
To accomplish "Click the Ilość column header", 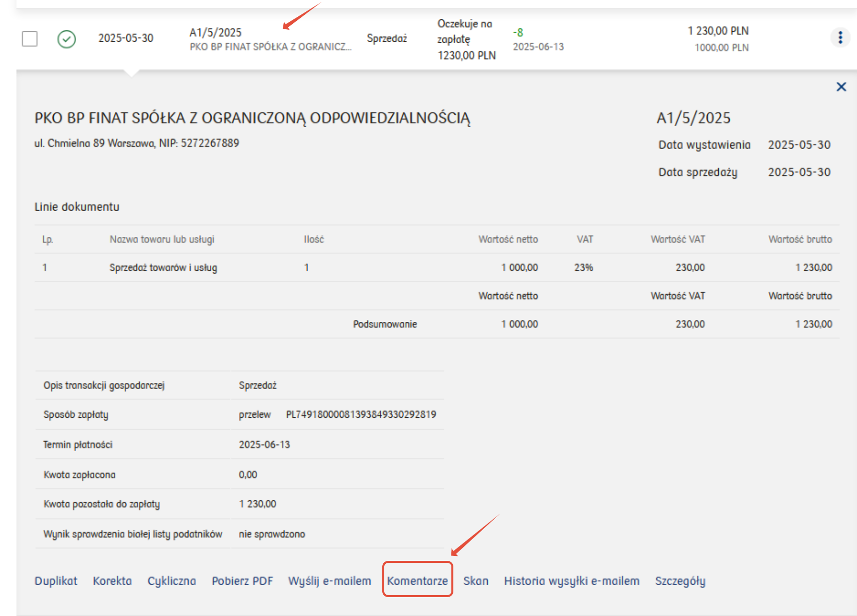I will pos(314,239).
